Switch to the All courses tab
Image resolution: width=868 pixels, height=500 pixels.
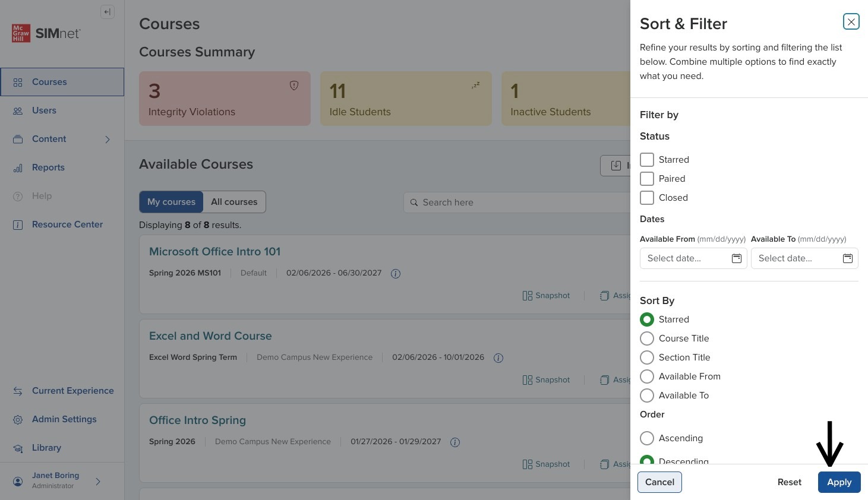(234, 202)
